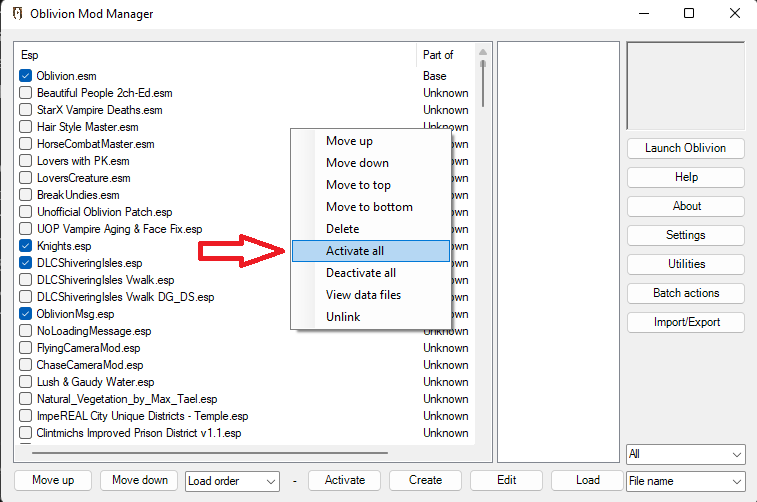The width and height of the screenshot is (757, 502).
Task: Toggle the Knights.esp checkbox off
Action: [26, 246]
